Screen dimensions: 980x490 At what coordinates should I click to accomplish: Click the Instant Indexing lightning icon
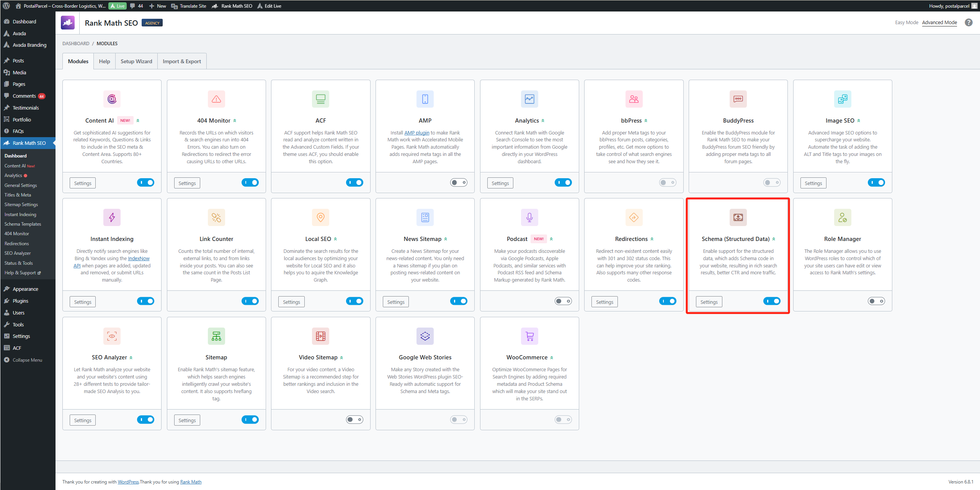click(x=112, y=218)
